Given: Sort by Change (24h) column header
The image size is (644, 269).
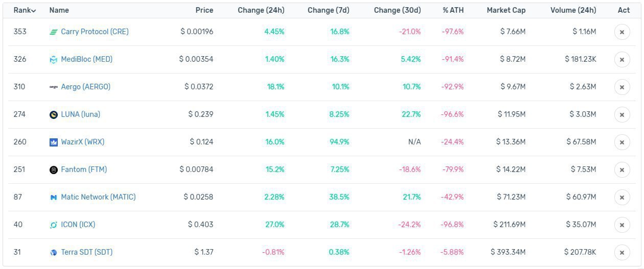Looking at the screenshot, I should point(261,10).
